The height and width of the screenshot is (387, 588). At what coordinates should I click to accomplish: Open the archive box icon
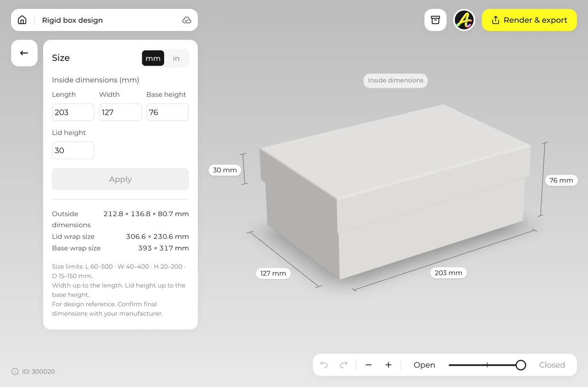[x=435, y=20]
